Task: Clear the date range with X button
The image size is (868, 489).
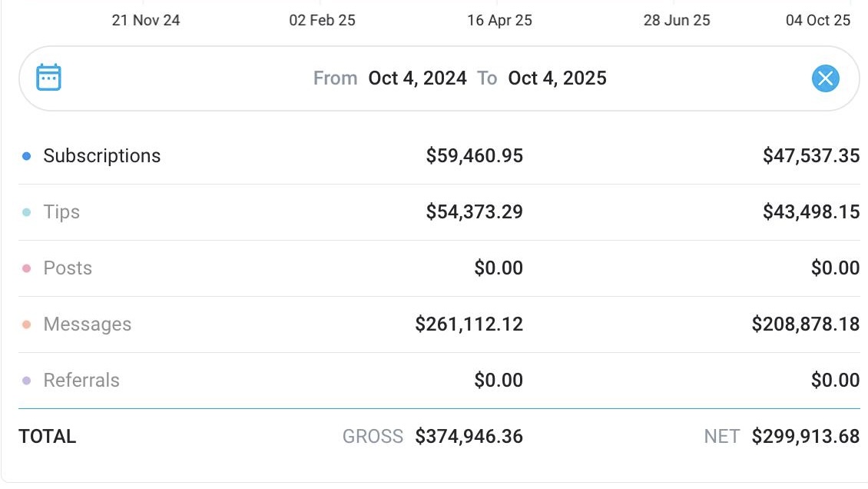Action: 825,78
